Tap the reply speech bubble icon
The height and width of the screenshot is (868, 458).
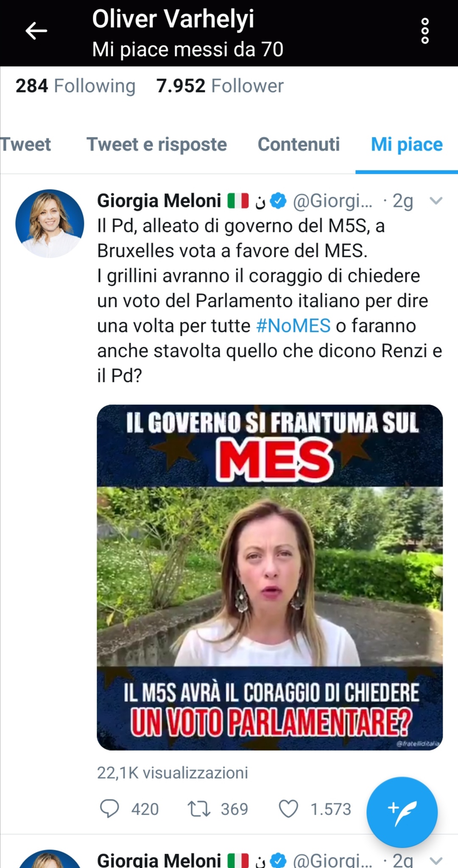coord(109,808)
